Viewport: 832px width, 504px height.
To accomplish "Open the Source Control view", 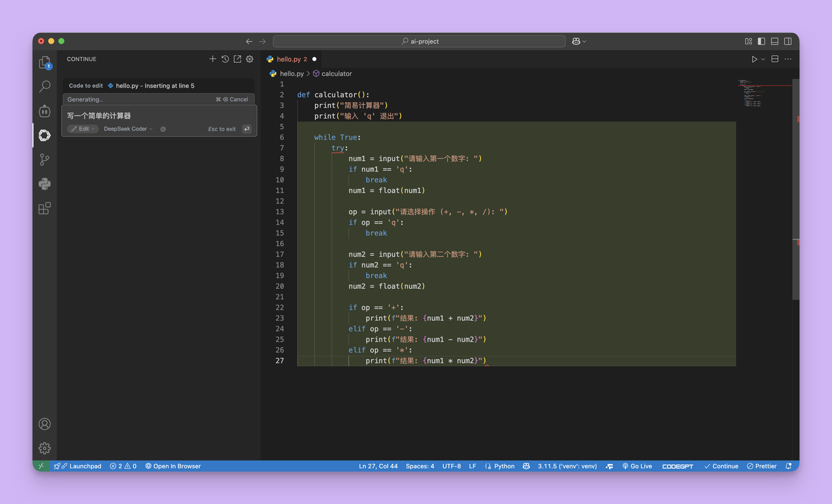I will [44, 159].
